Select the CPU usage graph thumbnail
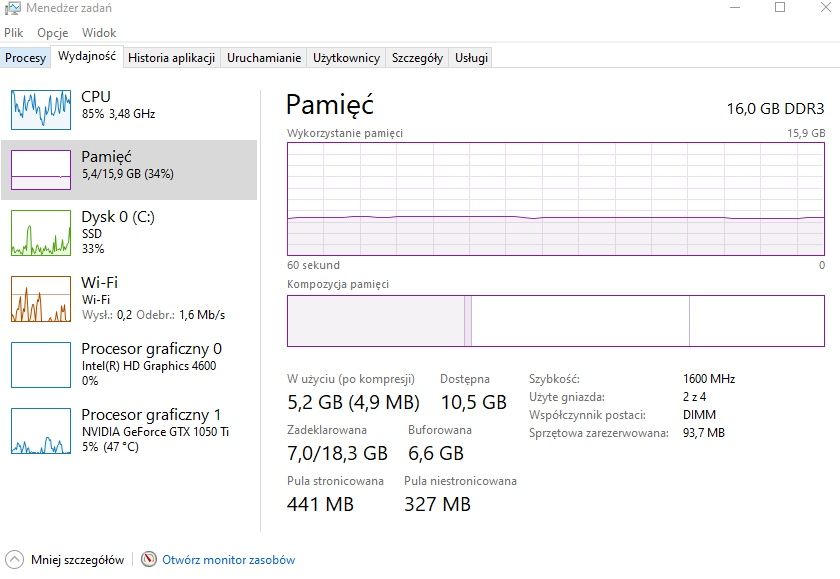This screenshot has width=840, height=579. coord(40,109)
